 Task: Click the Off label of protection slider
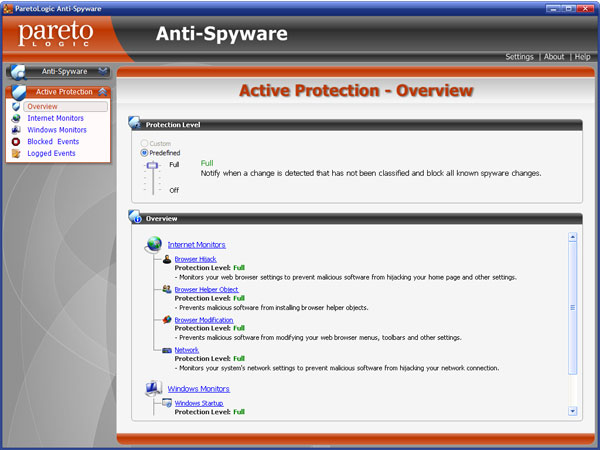pyautogui.click(x=174, y=190)
